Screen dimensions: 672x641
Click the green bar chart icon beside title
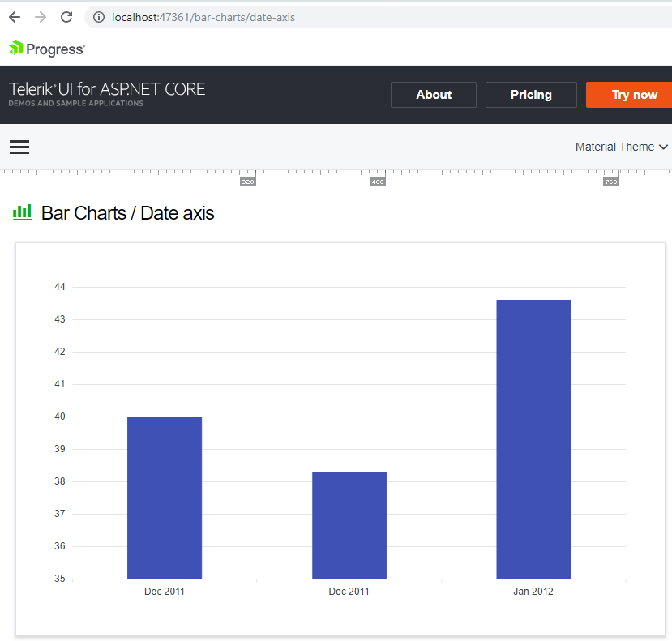point(22,212)
